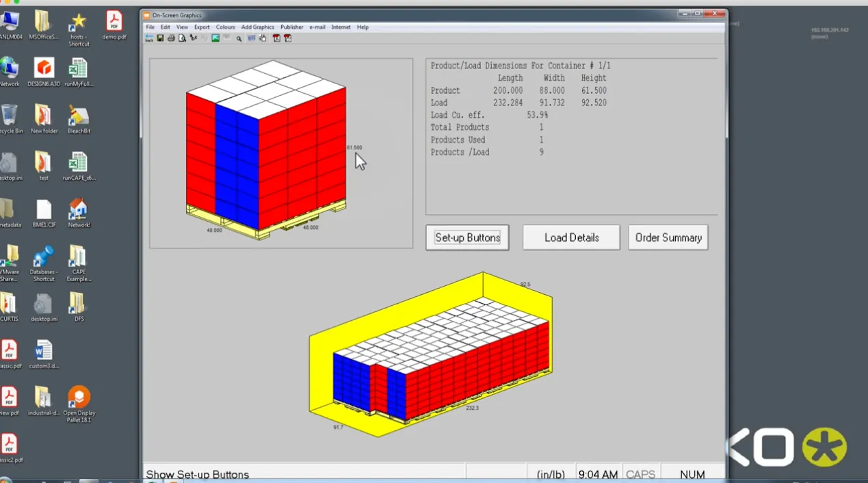The width and height of the screenshot is (868, 483).
Task: Open print preview from the toolbar
Action: pyautogui.click(x=182, y=38)
